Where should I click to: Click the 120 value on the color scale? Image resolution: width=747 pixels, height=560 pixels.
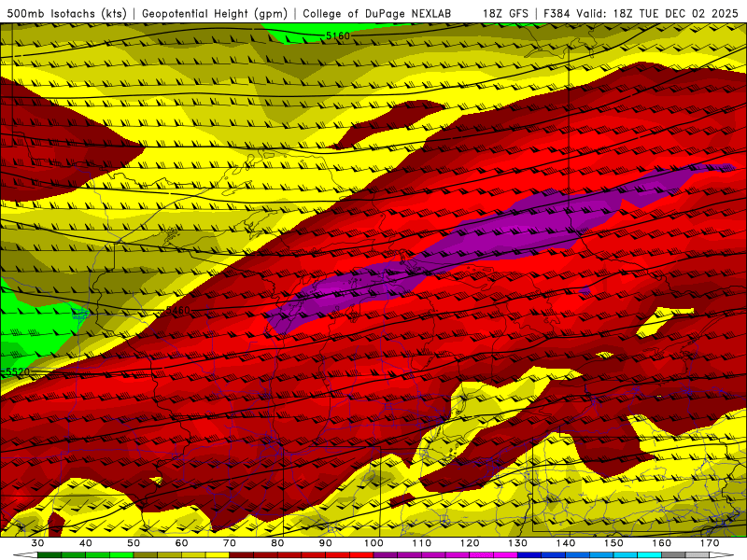click(x=470, y=543)
